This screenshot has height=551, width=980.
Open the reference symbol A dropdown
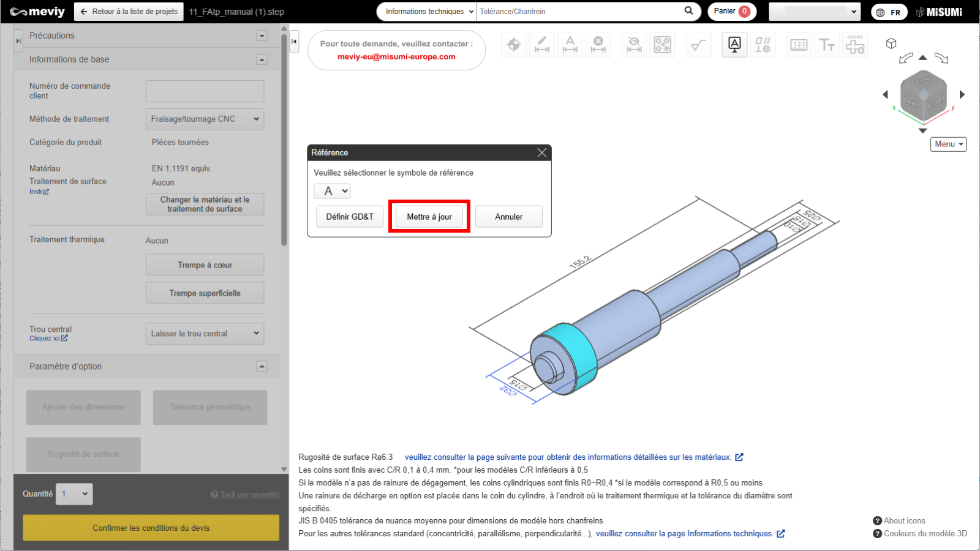332,191
